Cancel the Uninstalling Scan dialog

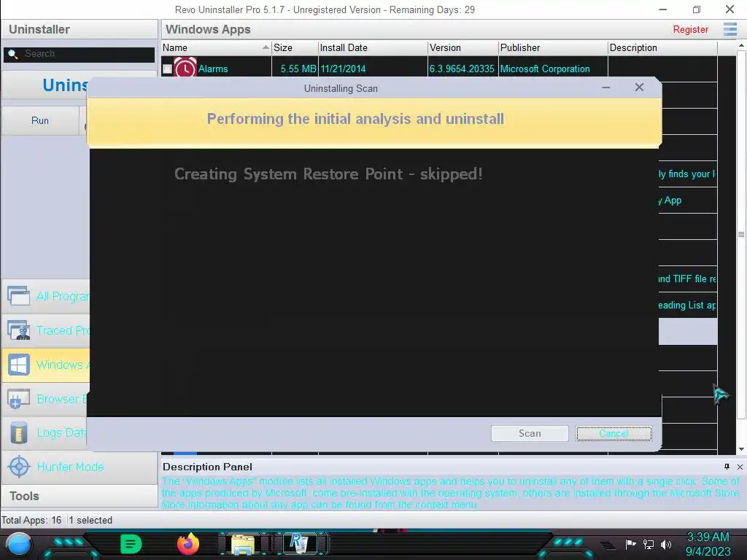(614, 433)
